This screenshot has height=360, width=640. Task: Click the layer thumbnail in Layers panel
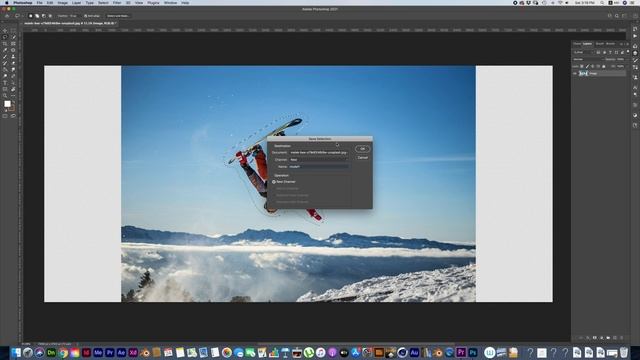(x=584, y=73)
